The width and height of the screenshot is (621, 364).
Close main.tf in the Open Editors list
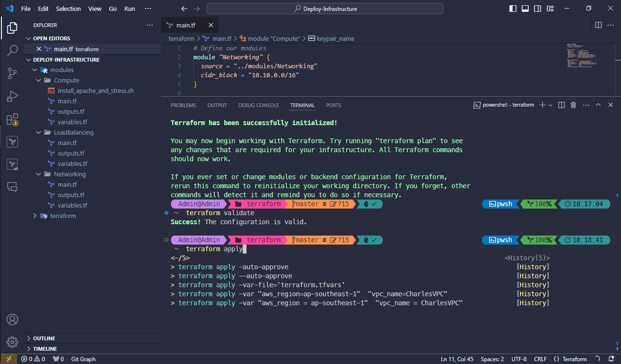click(x=39, y=49)
